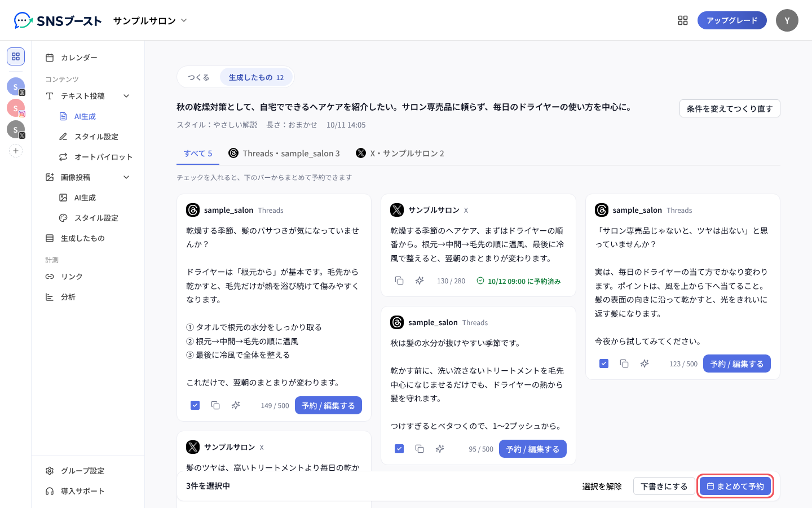Collapse the 画像投稿 section chevron
812x508 pixels.
click(x=126, y=177)
